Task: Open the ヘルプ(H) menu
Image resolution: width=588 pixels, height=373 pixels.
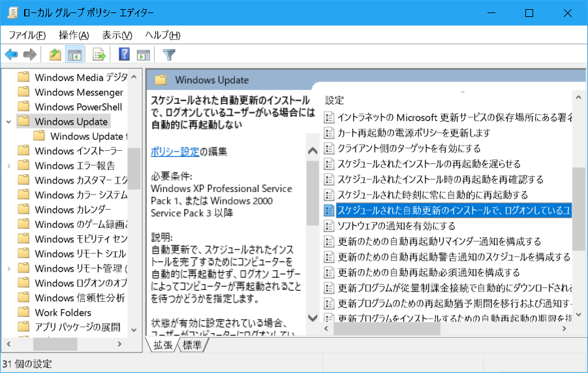Action: click(x=162, y=35)
